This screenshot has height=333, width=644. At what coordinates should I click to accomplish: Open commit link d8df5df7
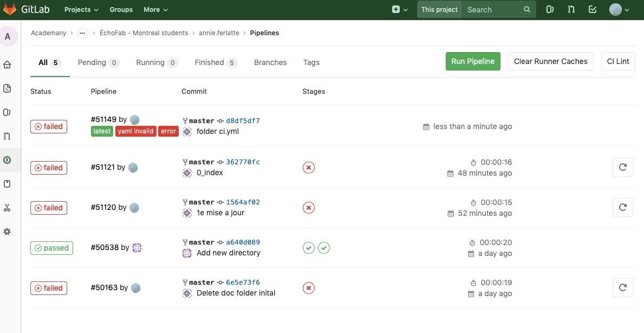click(243, 121)
